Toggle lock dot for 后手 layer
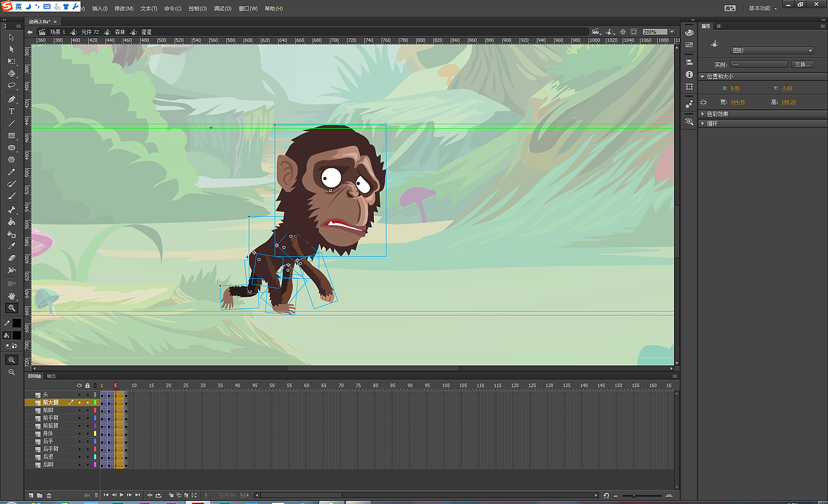Image resolution: width=828 pixels, height=504 pixels. point(87,441)
